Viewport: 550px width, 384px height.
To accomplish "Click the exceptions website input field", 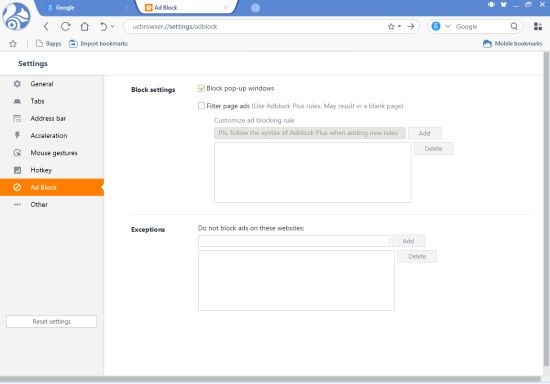I will pyautogui.click(x=294, y=241).
